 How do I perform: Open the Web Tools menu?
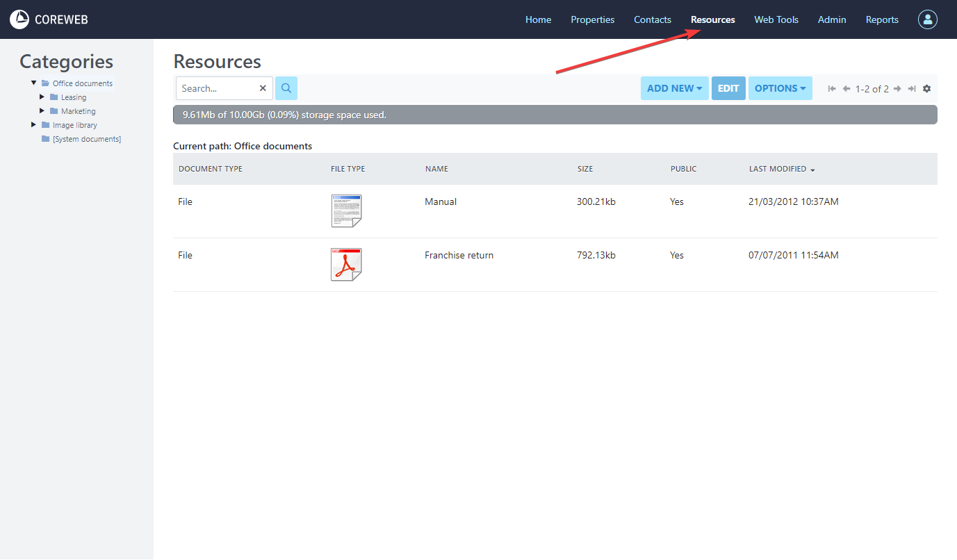click(776, 19)
